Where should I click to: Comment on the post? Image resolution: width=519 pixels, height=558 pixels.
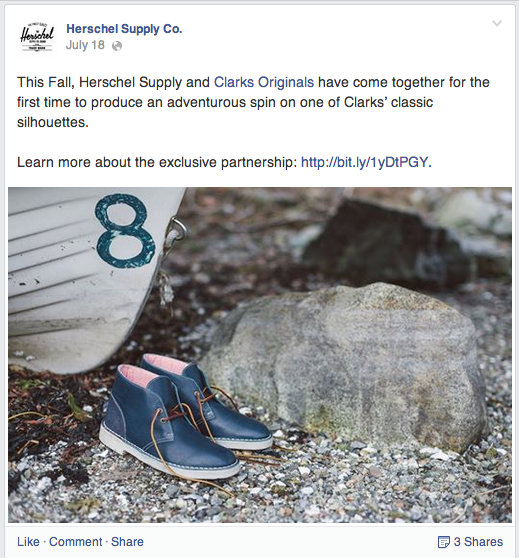[75, 542]
